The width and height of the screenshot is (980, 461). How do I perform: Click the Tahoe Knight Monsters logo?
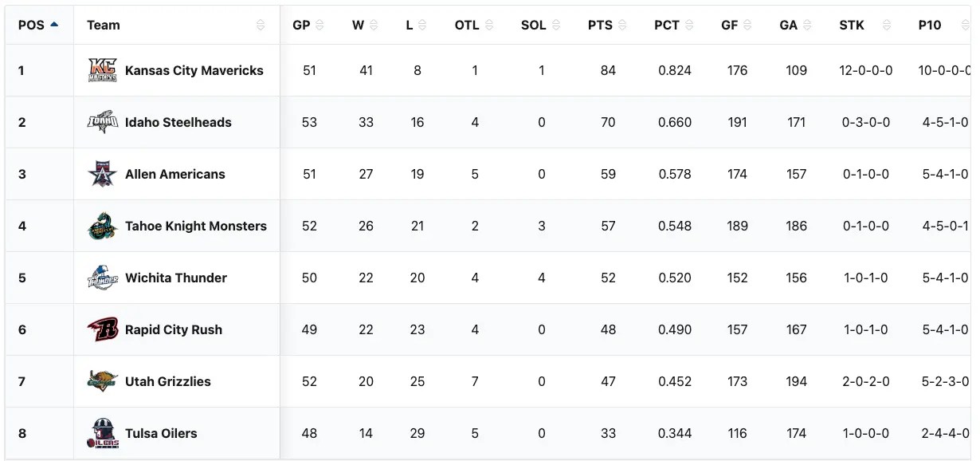pyautogui.click(x=103, y=226)
